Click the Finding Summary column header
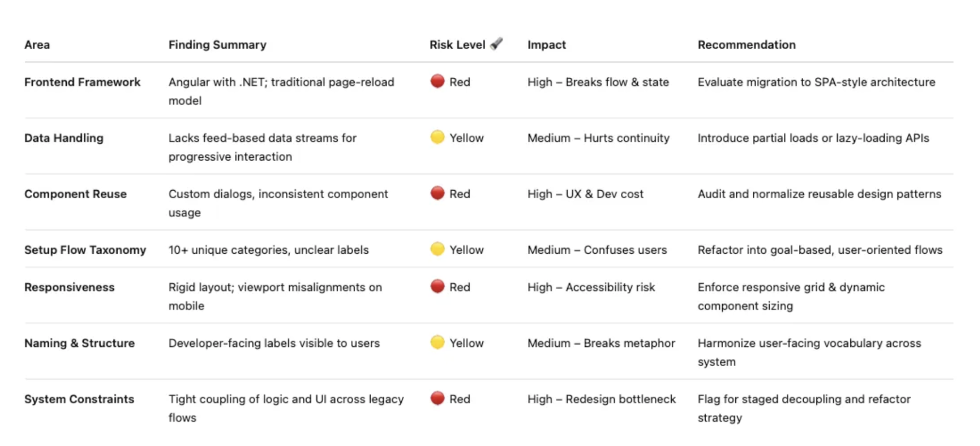Screen dimensions: 980x446 click(x=217, y=45)
